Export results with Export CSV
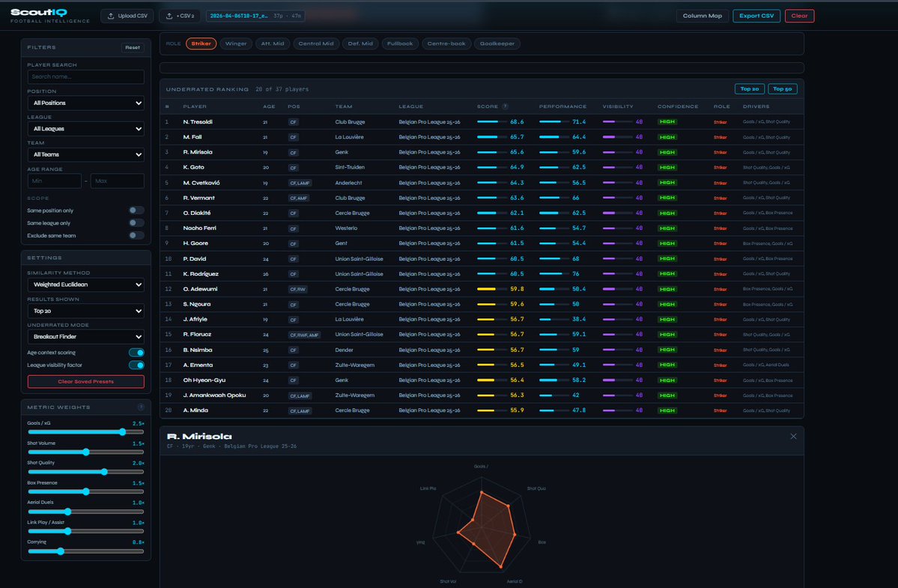The height and width of the screenshot is (588, 898). 756,16
